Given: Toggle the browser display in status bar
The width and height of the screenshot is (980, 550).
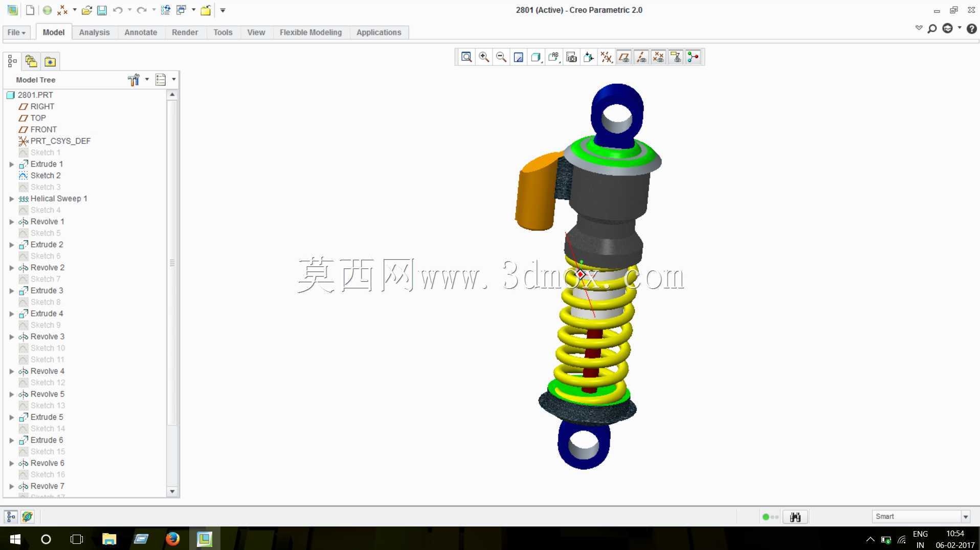Looking at the screenshot, I should (x=28, y=517).
